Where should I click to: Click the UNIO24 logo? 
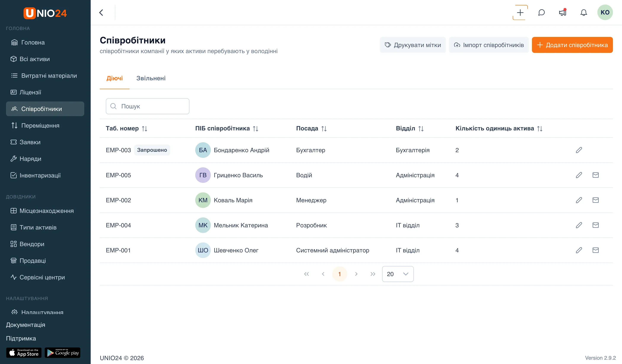point(45,13)
